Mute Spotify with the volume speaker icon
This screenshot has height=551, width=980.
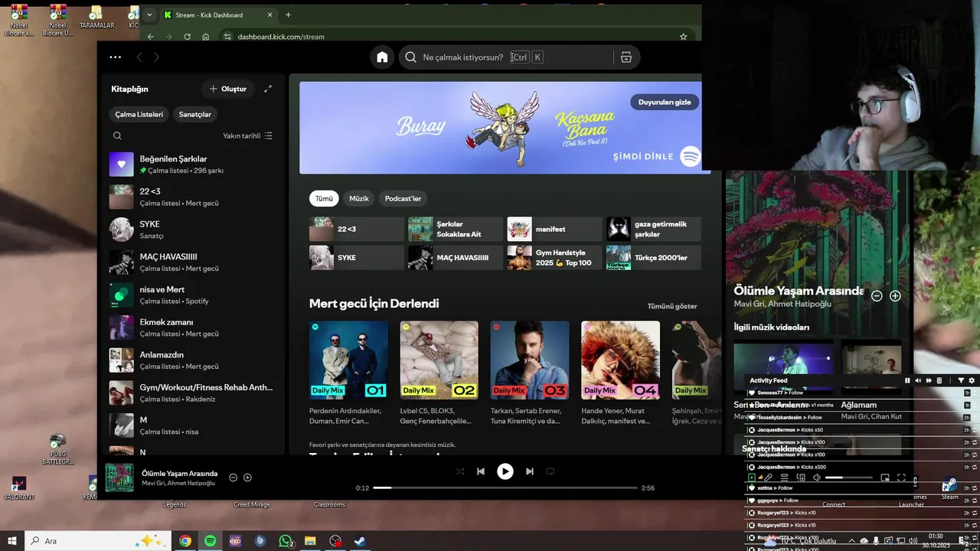click(x=816, y=478)
